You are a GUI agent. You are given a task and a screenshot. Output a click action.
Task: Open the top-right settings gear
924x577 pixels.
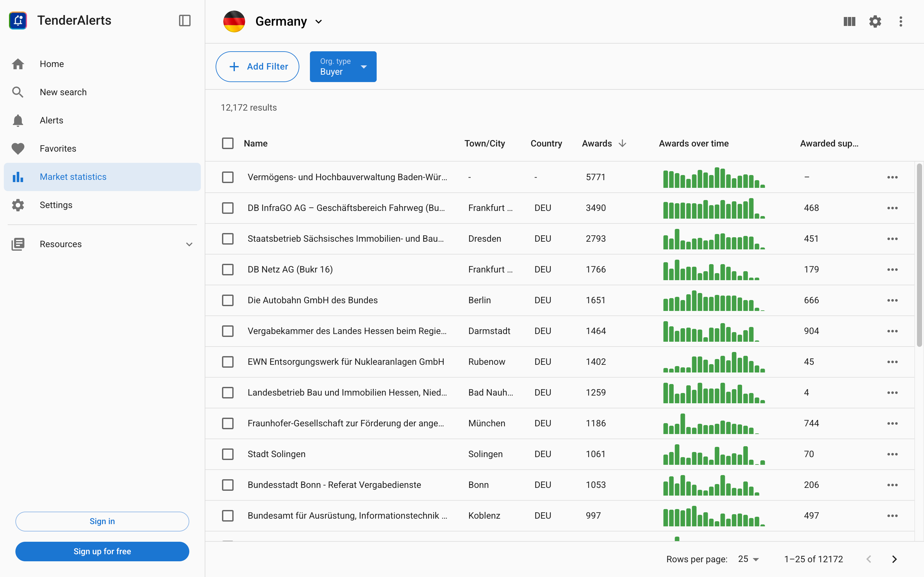pos(875,21)
